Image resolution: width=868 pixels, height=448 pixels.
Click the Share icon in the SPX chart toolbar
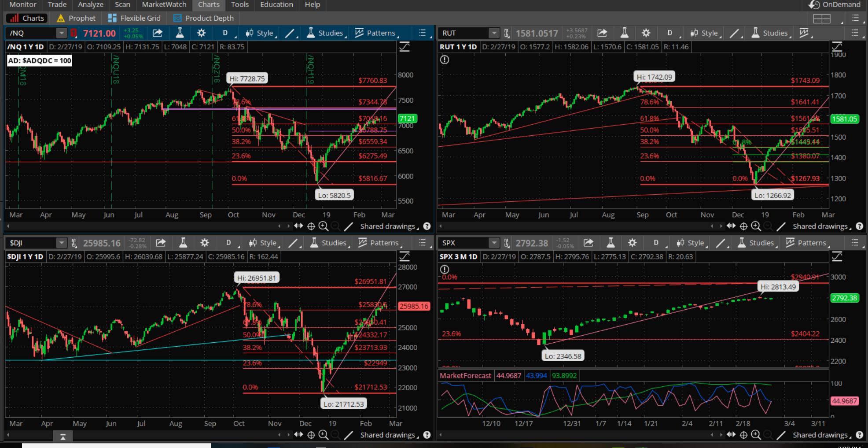[x=588, y=243]
